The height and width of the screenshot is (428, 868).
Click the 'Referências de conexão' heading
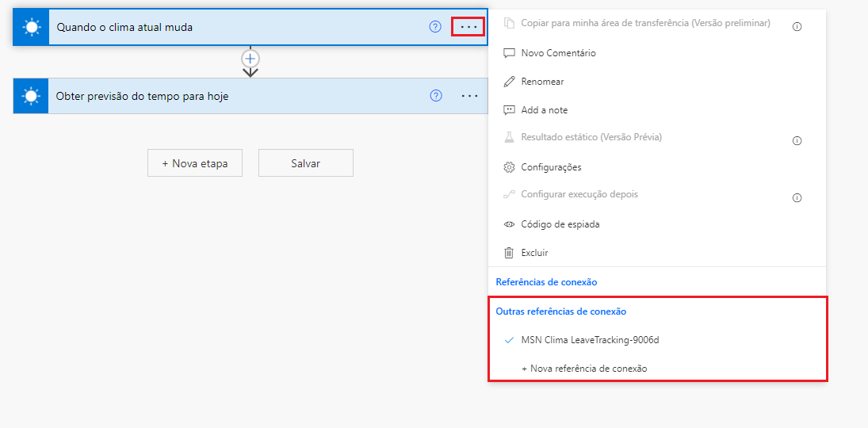coord(546,282)
